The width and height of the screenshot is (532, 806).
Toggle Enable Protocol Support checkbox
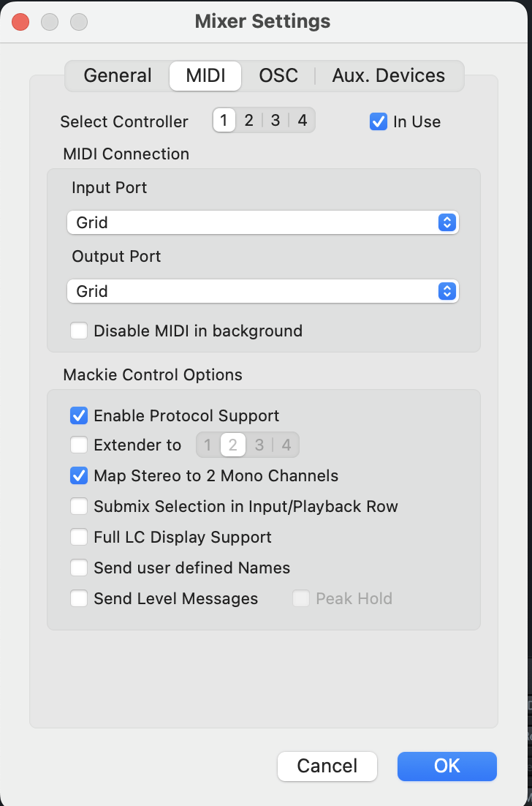(x=79, y=416)
